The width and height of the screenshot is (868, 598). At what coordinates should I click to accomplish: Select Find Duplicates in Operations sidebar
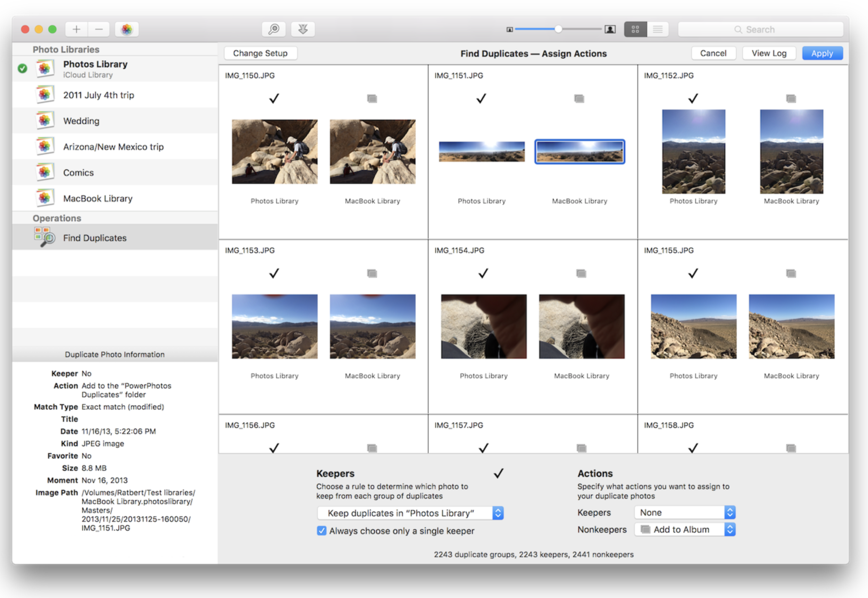pyautogui.click(x=95, y=238)
